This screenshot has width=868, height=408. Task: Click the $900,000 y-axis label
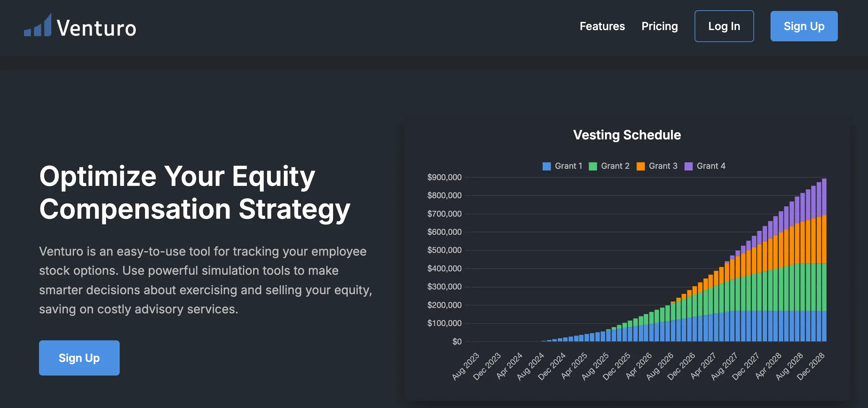click(444, 177)
